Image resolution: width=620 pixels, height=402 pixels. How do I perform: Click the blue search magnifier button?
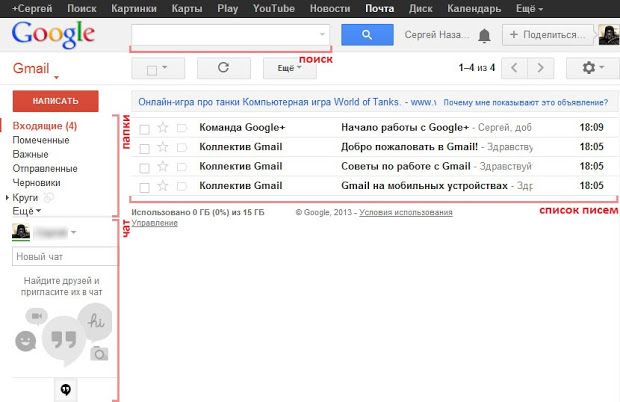pyautogui.click(x=366, y=35)
